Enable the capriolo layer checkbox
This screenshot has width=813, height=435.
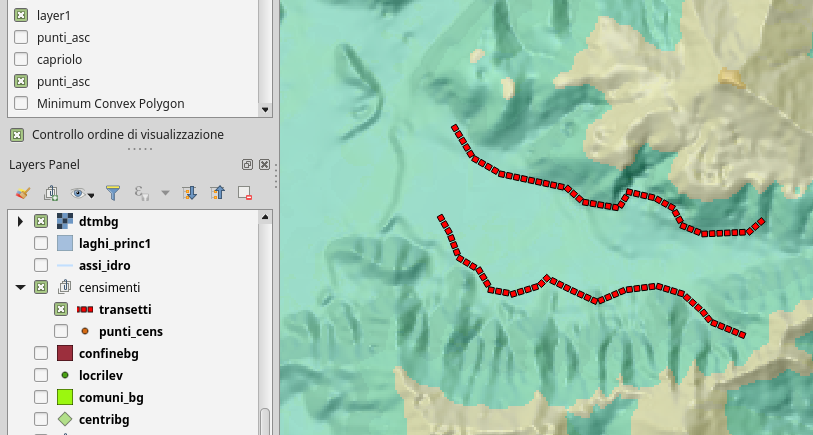click(21, 59)
